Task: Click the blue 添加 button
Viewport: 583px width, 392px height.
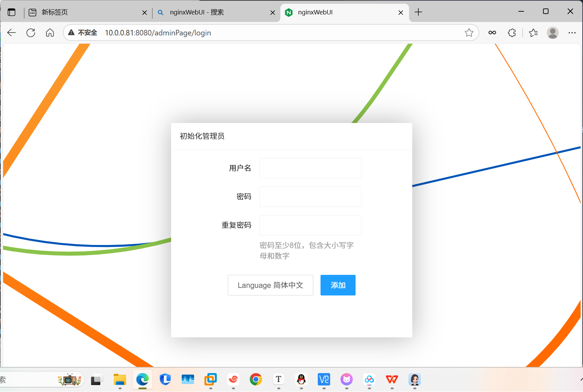Action: click(338, 285)
